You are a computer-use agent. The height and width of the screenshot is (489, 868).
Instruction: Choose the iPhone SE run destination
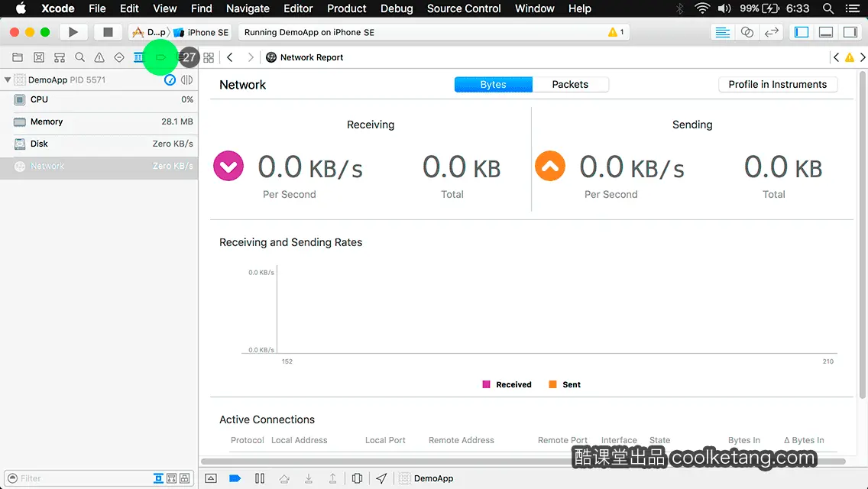coord(201,32)
